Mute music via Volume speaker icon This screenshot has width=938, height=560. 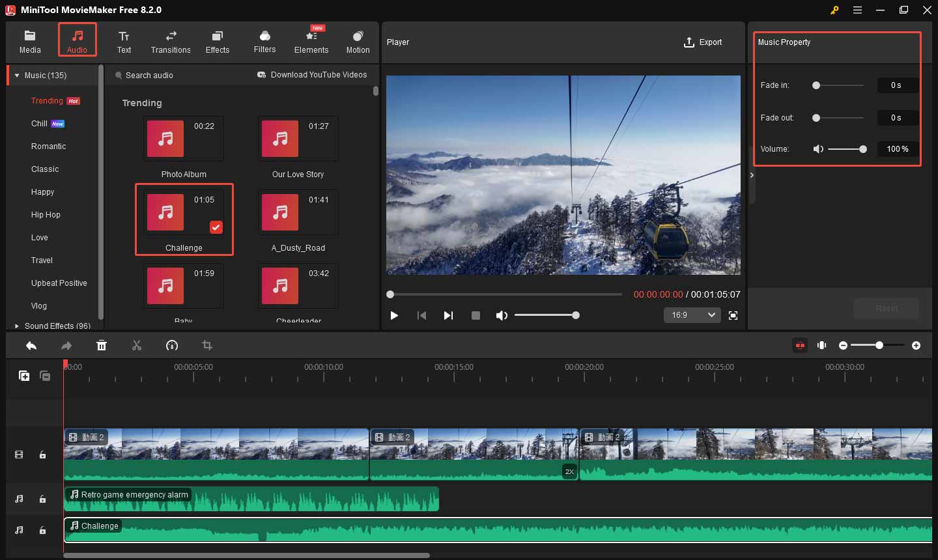click(x=818, y=149)
